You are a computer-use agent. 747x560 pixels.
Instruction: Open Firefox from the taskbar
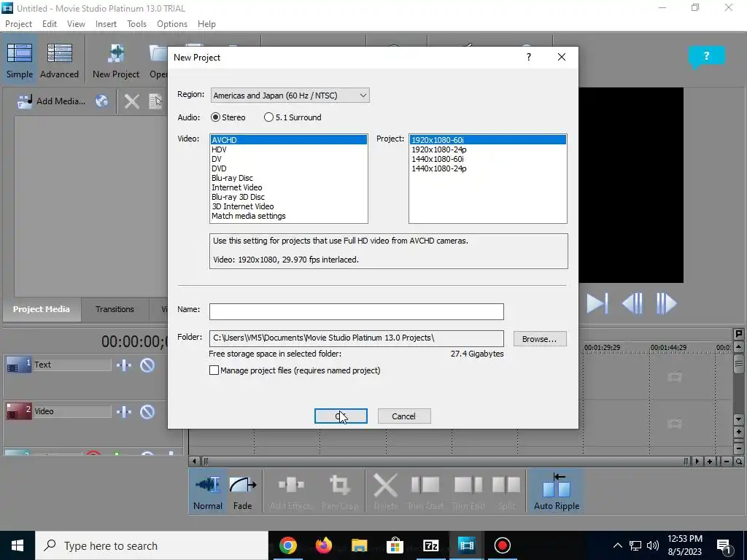click(x=323, y=545)
